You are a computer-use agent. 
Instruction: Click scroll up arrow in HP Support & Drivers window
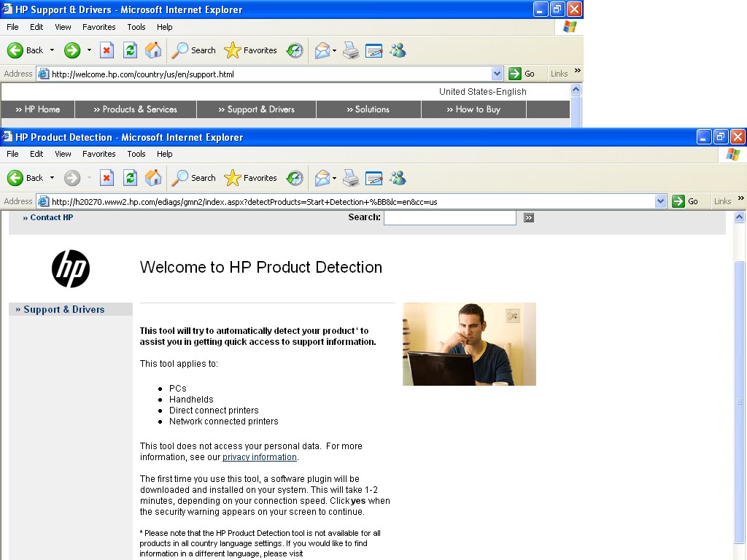click(576, 90)
